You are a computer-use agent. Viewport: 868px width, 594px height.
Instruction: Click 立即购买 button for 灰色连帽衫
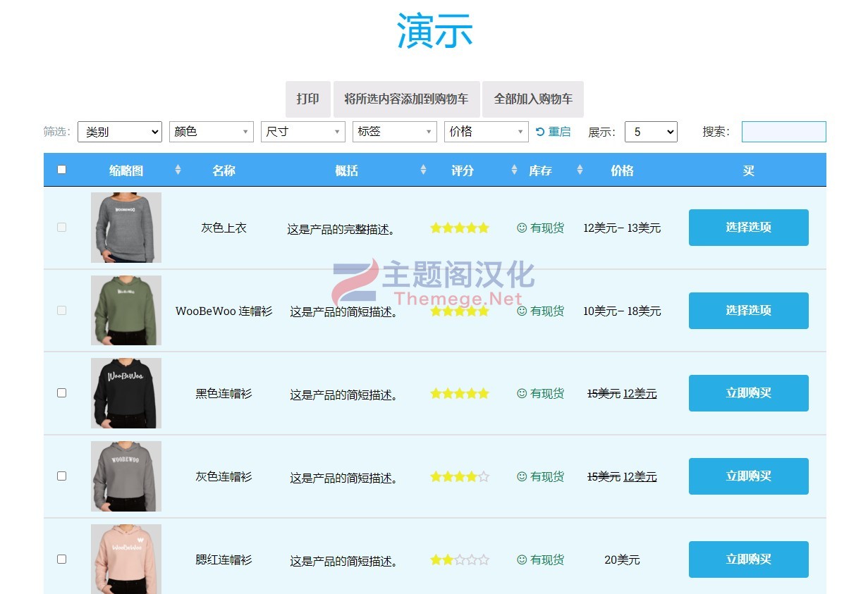[x=749, y=476]
